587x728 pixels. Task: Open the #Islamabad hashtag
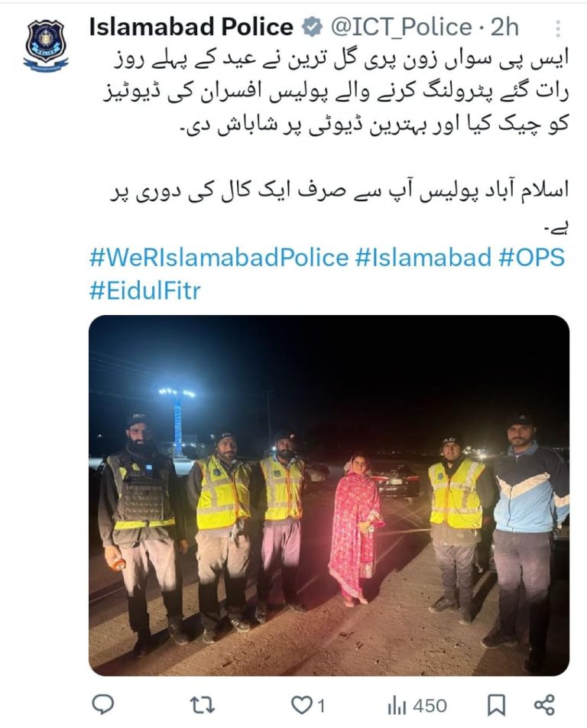tap(423, 257)
